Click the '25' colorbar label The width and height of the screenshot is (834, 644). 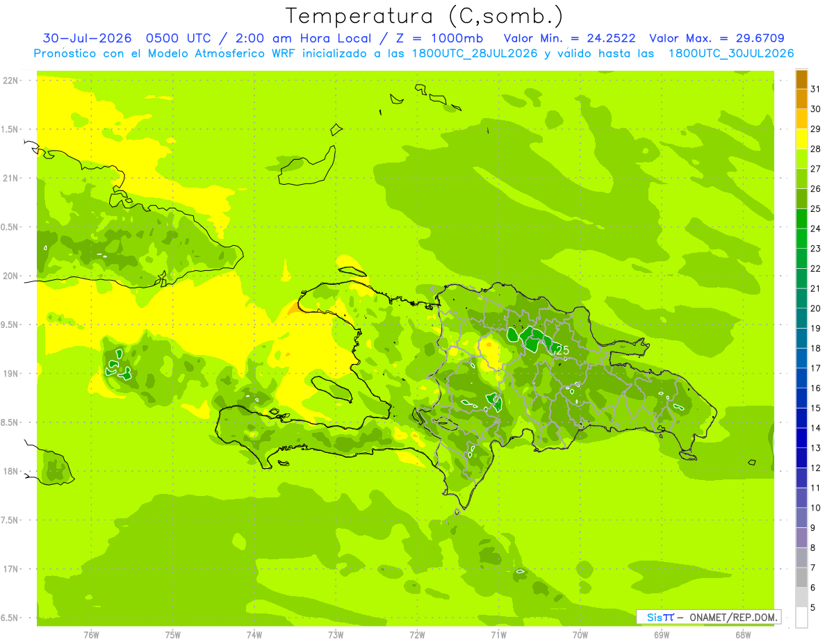(815, 208)
